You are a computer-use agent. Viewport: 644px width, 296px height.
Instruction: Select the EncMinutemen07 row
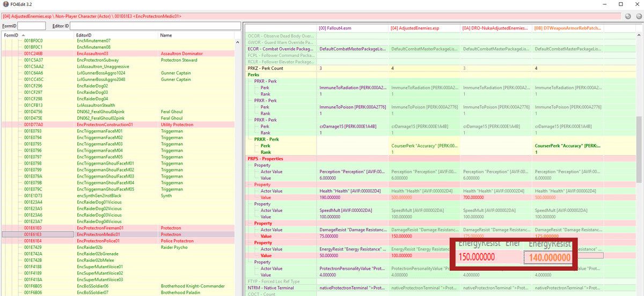pyautogui.click(x=119, y=41)
